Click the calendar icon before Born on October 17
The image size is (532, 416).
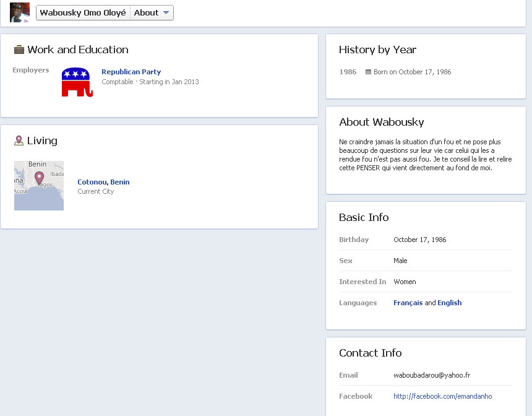pyautogui.click(x=369, y=72)
